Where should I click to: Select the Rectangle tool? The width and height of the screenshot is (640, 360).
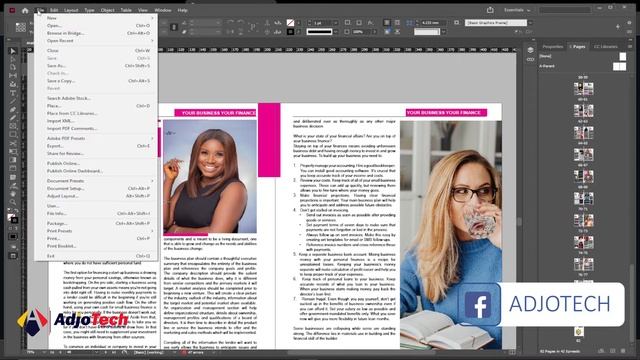[x=13, y=135]
